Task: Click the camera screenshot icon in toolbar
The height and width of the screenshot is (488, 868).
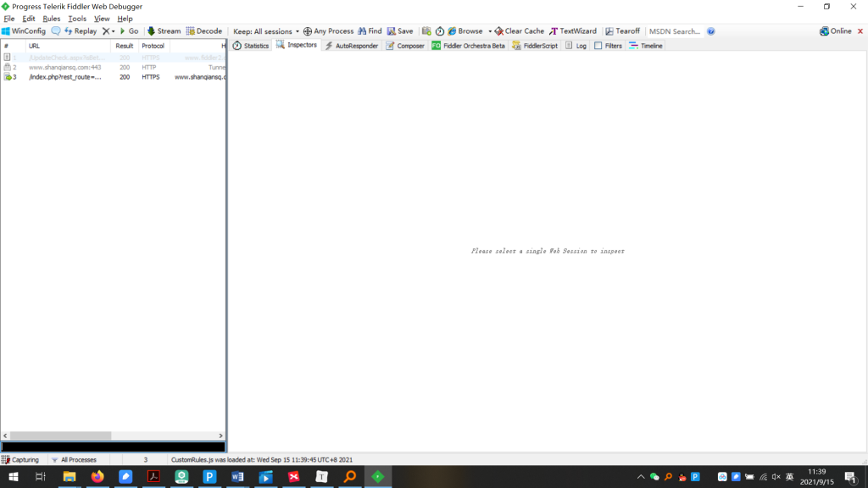Action: click(x=426, y=31)
